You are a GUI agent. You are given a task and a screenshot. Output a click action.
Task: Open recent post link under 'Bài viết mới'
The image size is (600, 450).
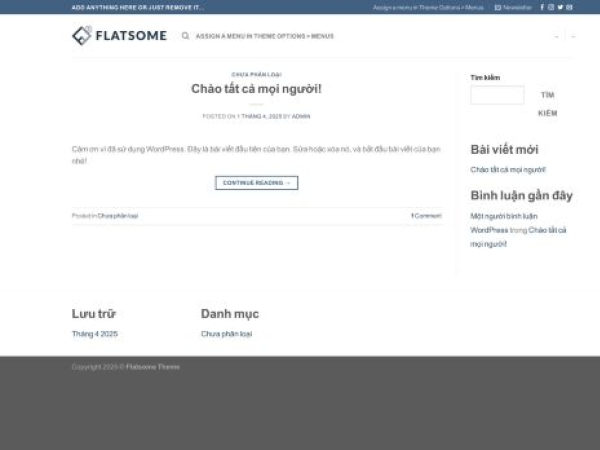tap(508, 170)
